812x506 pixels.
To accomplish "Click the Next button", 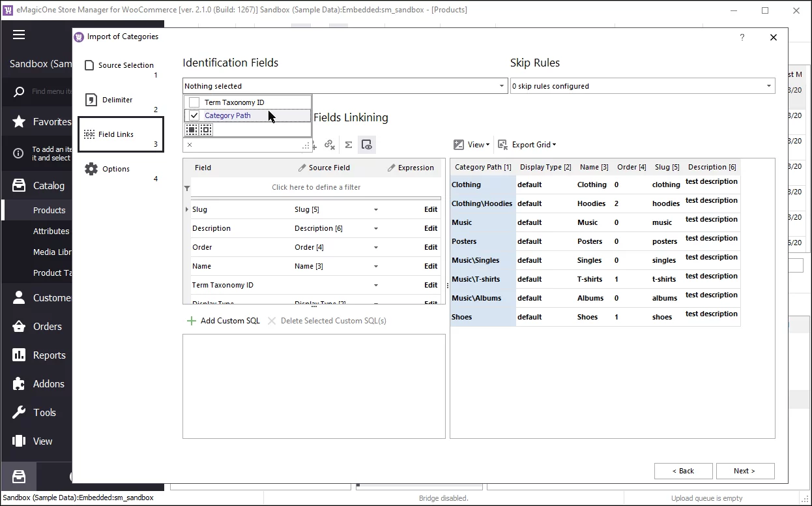I will pyautogui.click(x=745, y=471).
